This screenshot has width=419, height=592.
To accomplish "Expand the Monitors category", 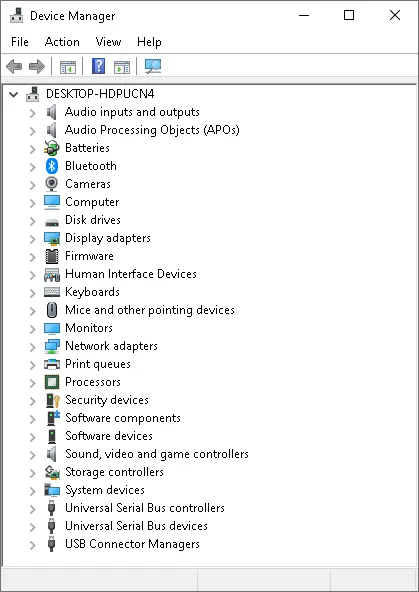I will 33,328.
